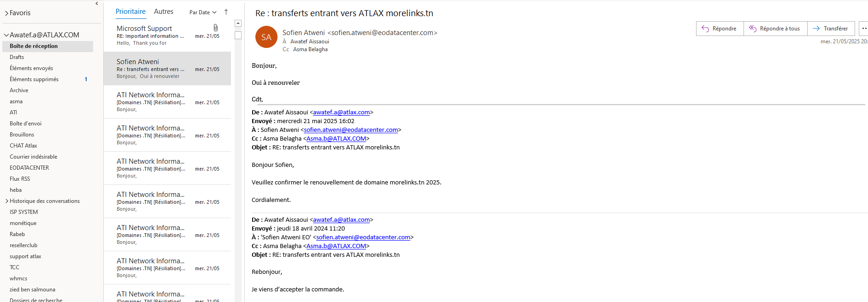Switch to the Autres tab
The height and width of the screenshot is (302, 868).
(164, 12)
